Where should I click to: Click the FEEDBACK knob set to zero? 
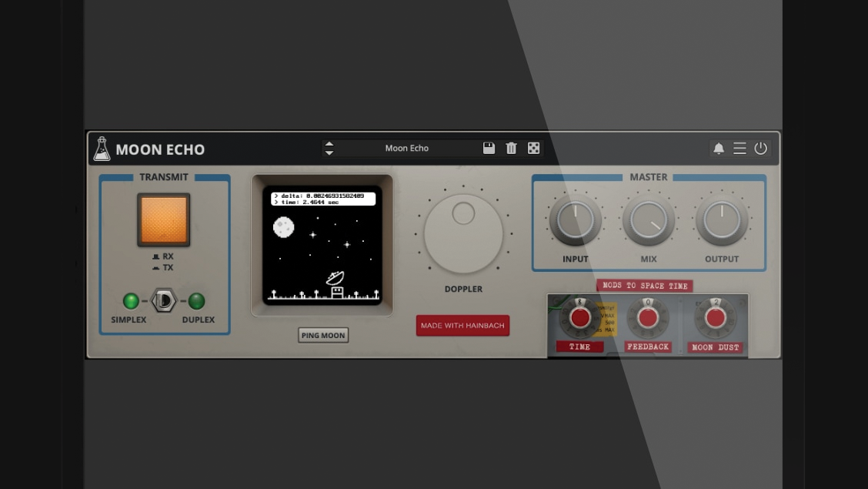coord(647,318)
